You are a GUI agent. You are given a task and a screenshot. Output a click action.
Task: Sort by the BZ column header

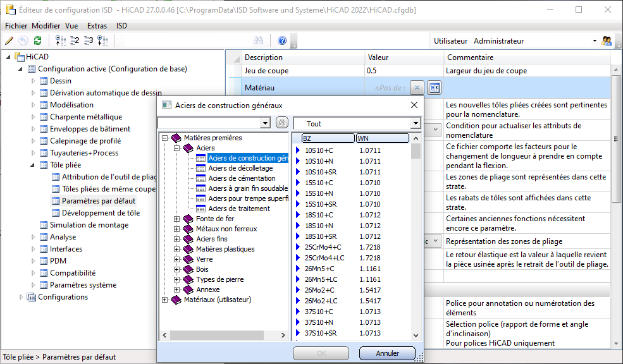(x=328, y=138)
